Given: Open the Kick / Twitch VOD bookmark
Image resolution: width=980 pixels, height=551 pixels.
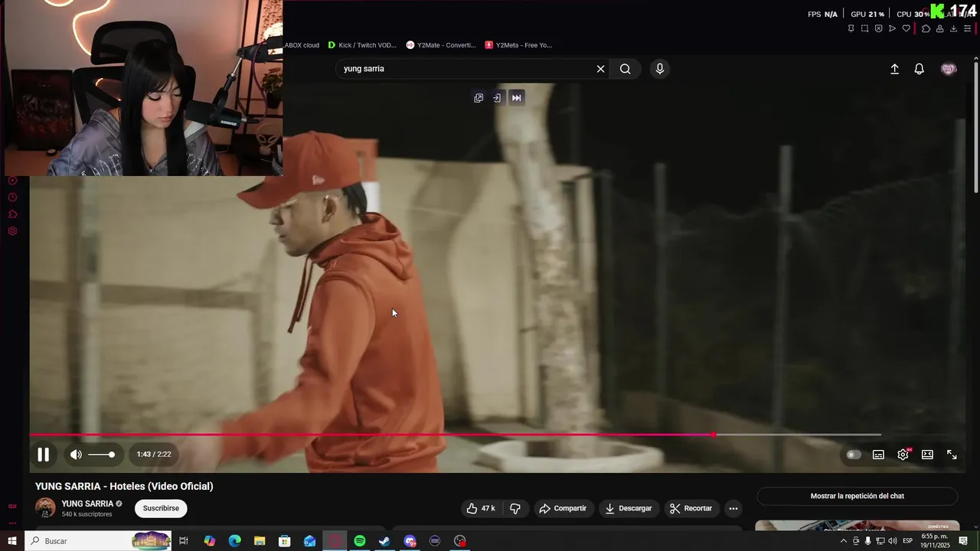Looking at the screenshot, I should pyautogui.click(x=362, y=45).
